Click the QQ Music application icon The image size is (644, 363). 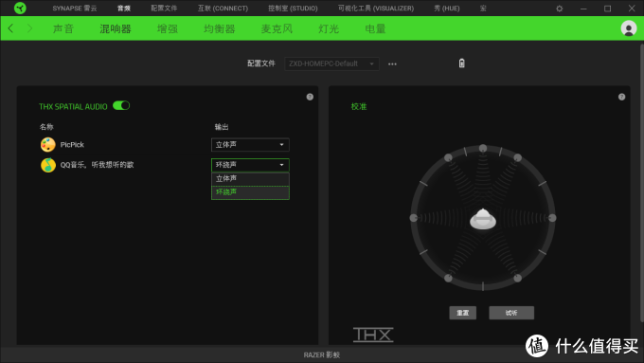[x=48, y=165]
